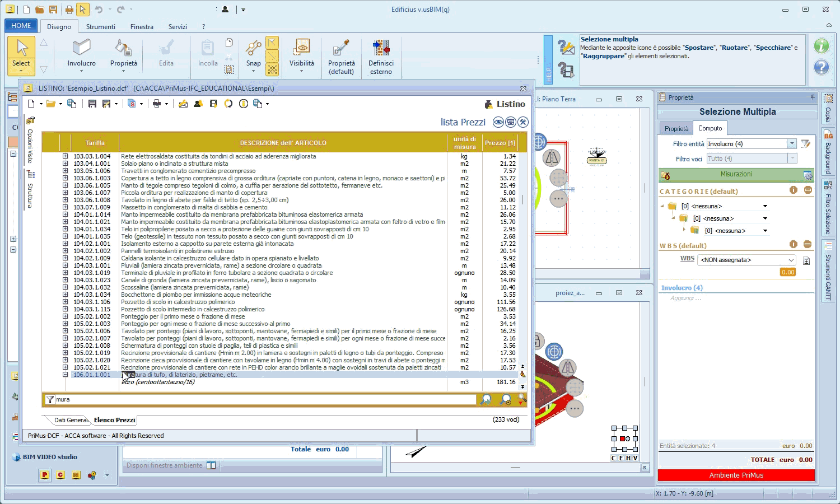Select the Proprietà tab in properties panel
Viewport: 840px width, 504px height.
676,129
